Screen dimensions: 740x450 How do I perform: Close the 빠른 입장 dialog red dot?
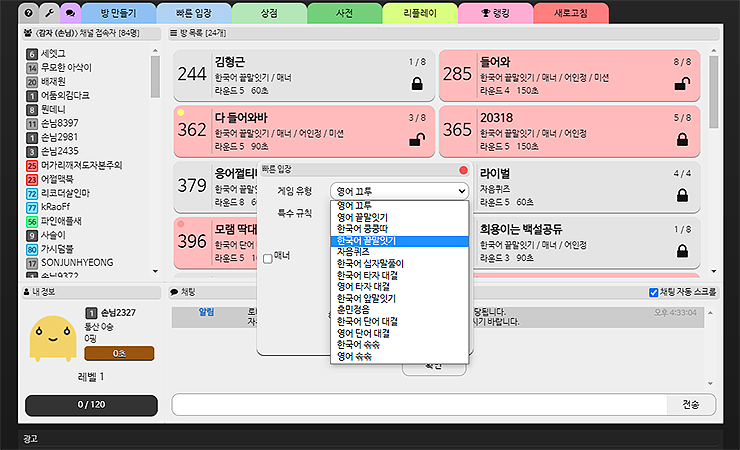[x=463, y=170]
